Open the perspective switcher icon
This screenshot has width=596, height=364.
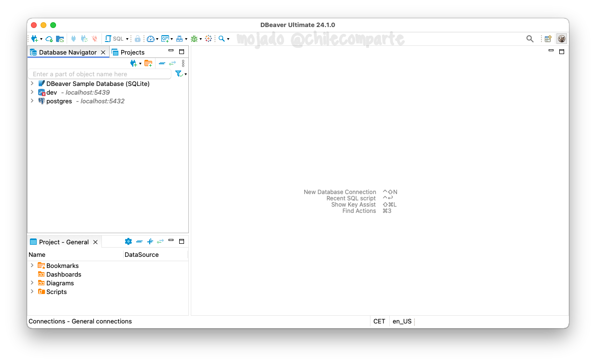[548, 39]
